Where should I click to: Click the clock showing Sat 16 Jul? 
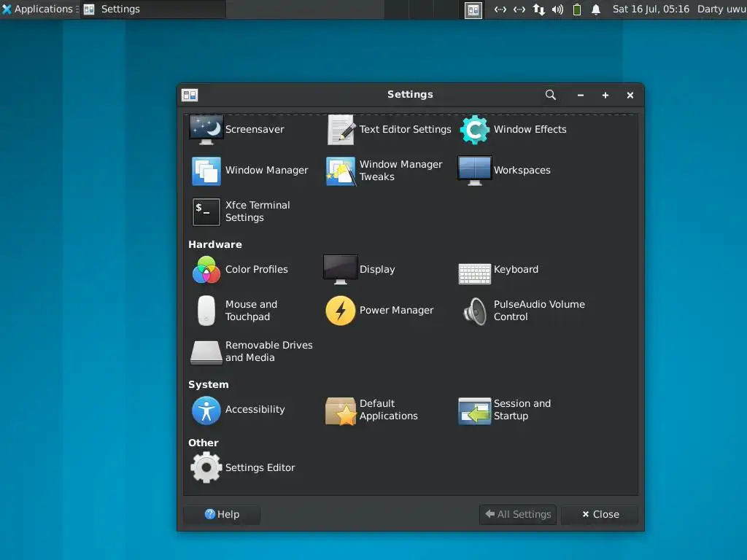[651, 9]
